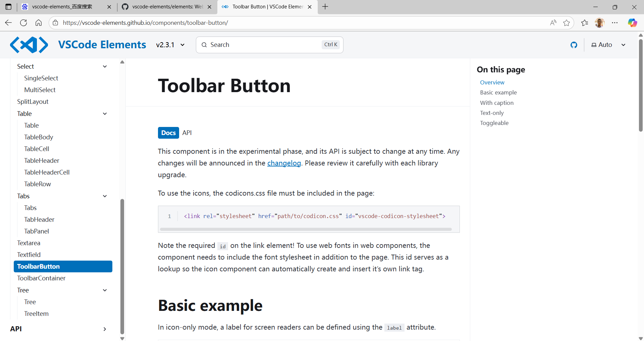Click the code block horizontal scrollbar
Screen dimensions: 644x341
pos(306,229)
